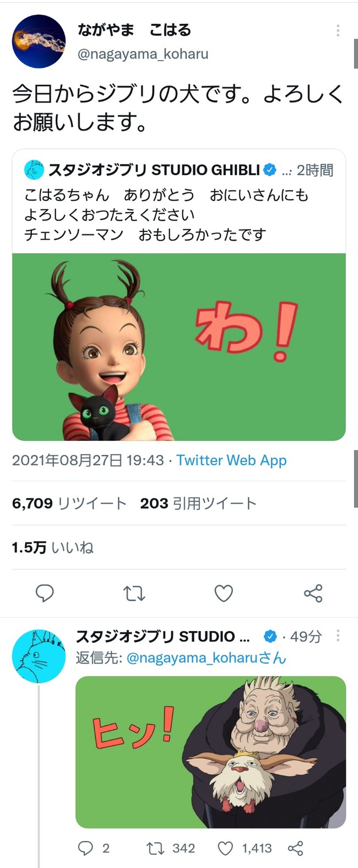
Task: Like the main tweet with heart icon
Action: tap(224, 594)
